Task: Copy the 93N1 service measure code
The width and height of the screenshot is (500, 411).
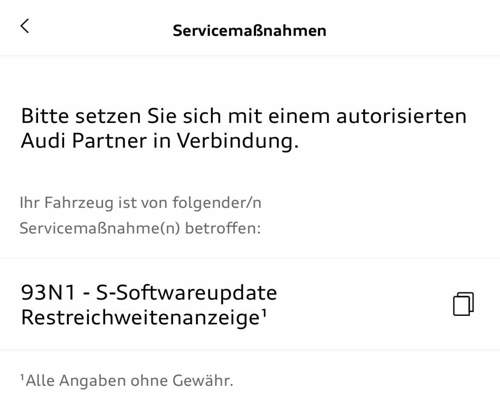Action: click(x=463, y=304)
